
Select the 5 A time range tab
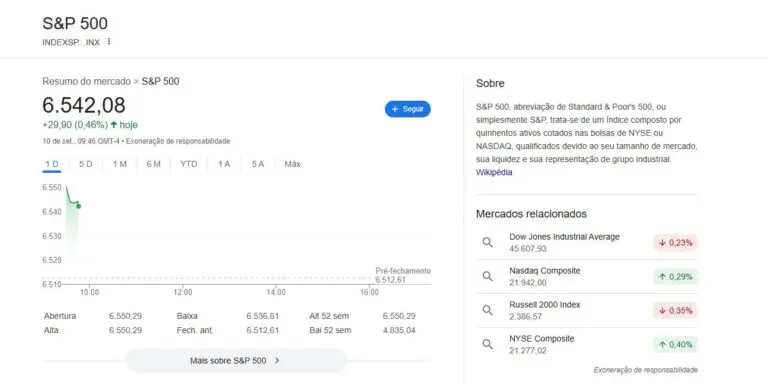click(x=258, y=164)
